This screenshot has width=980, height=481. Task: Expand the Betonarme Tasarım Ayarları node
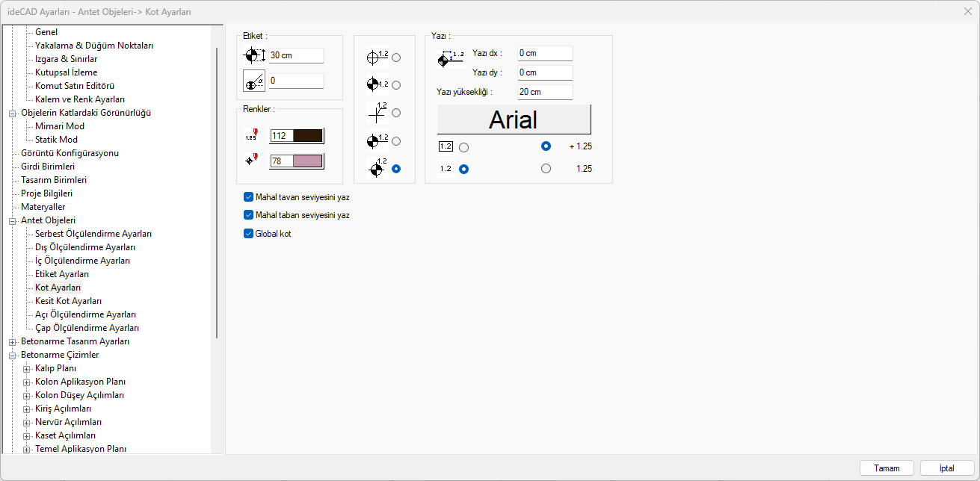click(12, 342)
